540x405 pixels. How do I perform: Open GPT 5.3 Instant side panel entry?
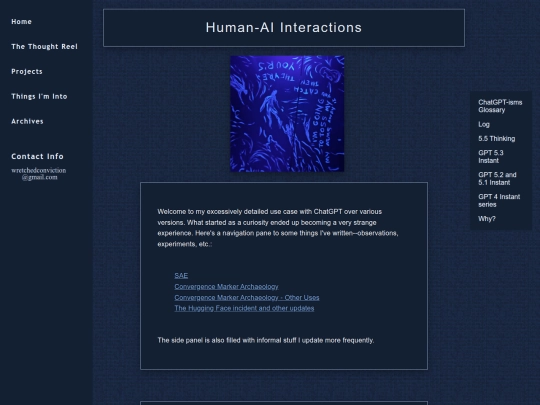pyautogui.click(x=491, y=157)
